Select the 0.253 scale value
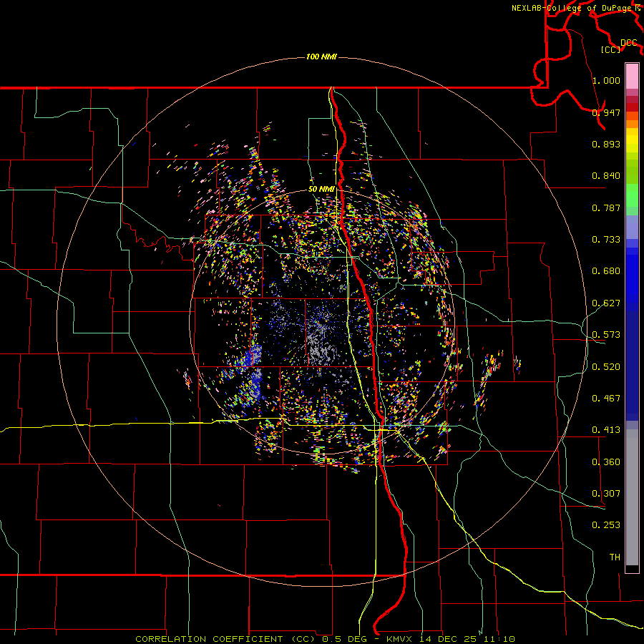The height and width of the screenshot is (644, 644). click(x=606, y=525)
